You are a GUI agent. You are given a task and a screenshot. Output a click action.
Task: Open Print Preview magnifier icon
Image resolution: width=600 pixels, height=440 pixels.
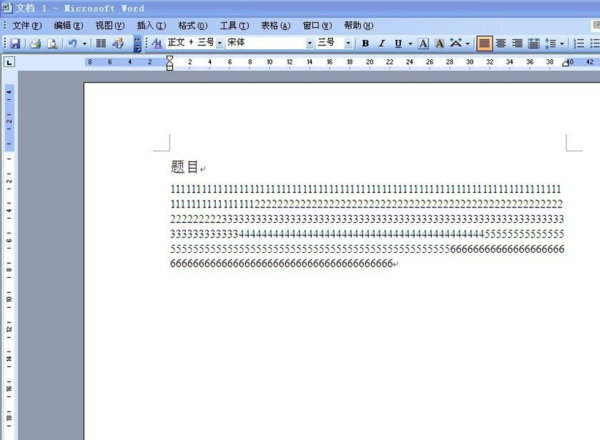click(x=52, y=43)
